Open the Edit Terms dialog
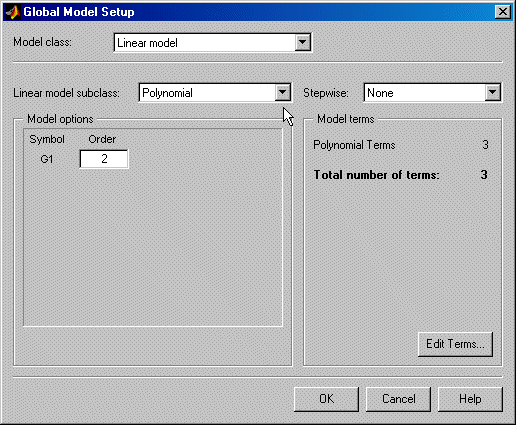This screenshot has width=516, height=425. [x=455, y=344]
